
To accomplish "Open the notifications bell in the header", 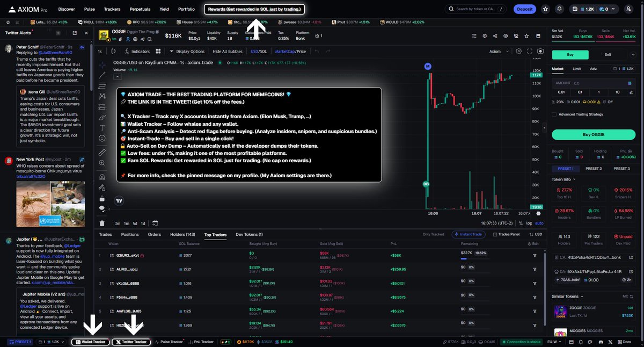I will 560,9.
